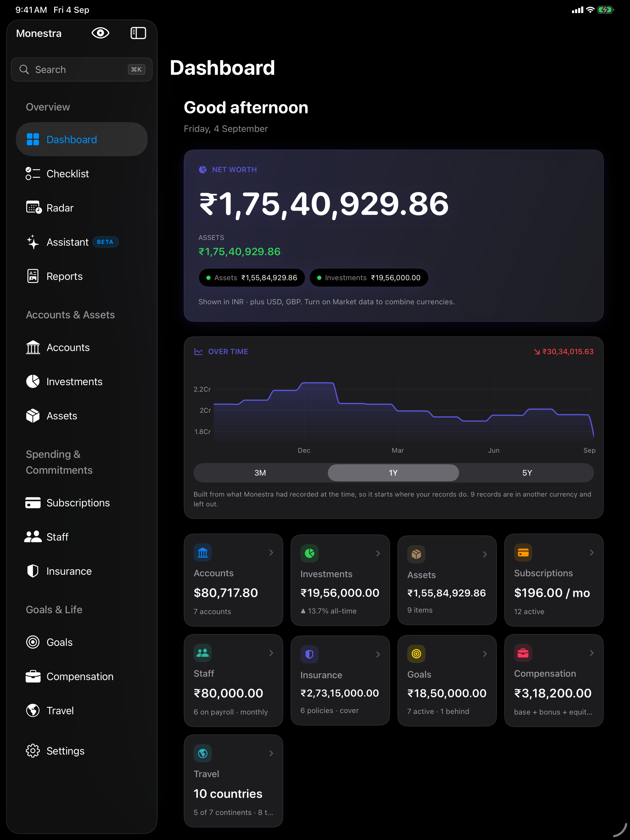Click the NET WORTH pie icon
The width and height of the screenshot is (630, 840).
(203, 169)
